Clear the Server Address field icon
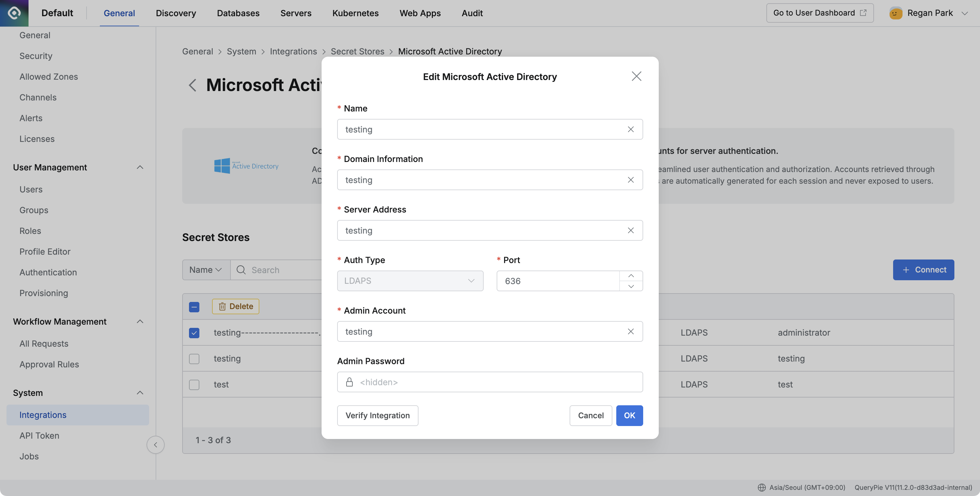This screenshot has height=496, width=980. click(631, 230)
